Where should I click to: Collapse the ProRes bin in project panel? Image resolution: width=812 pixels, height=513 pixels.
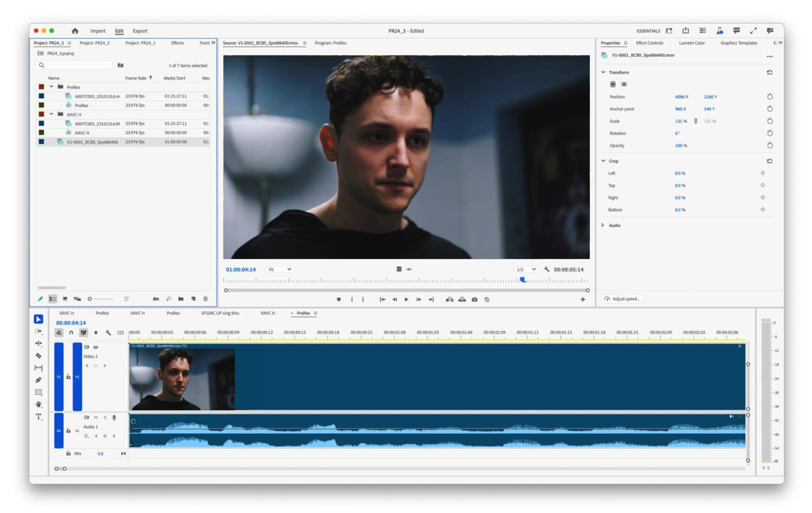click(x=51, y=87)
